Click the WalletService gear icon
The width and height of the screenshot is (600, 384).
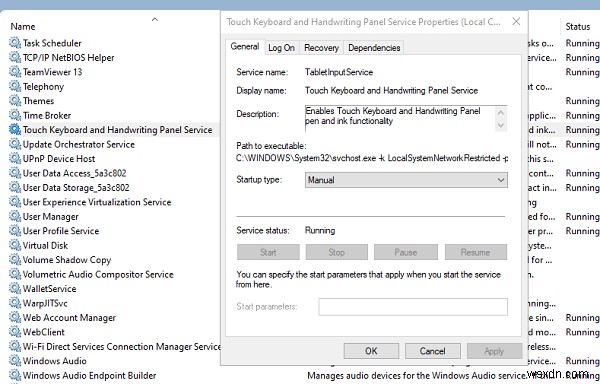coord(15,289)
